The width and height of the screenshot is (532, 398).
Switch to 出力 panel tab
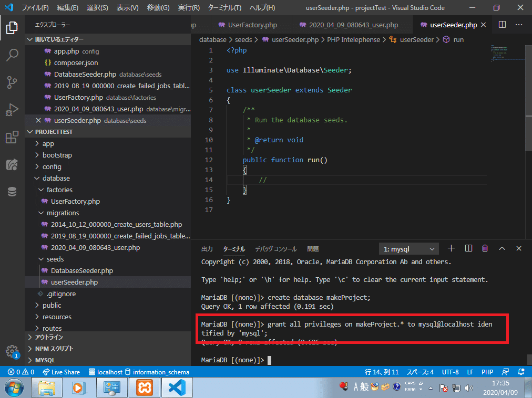pyautogui.click(x=207, y=249)
